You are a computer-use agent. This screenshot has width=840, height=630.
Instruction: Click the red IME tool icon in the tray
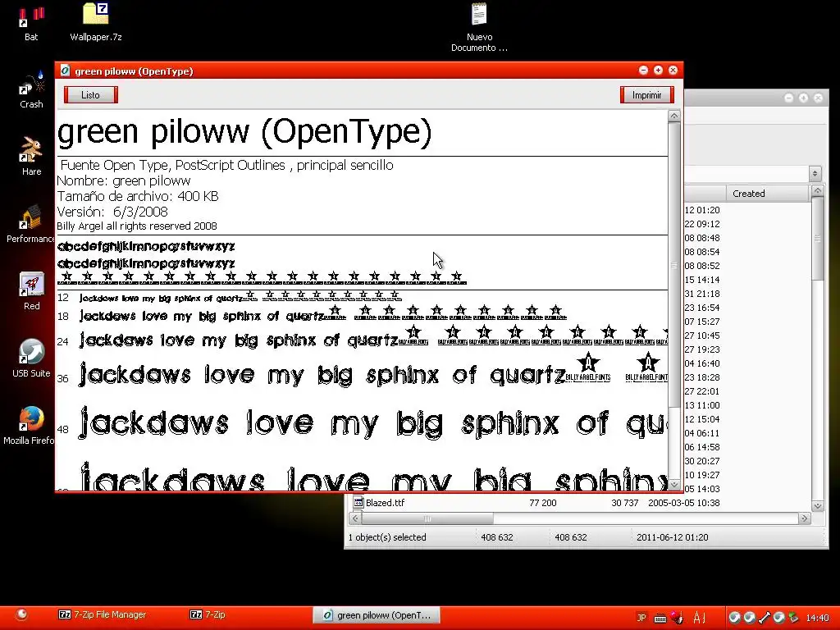[677, 617]
